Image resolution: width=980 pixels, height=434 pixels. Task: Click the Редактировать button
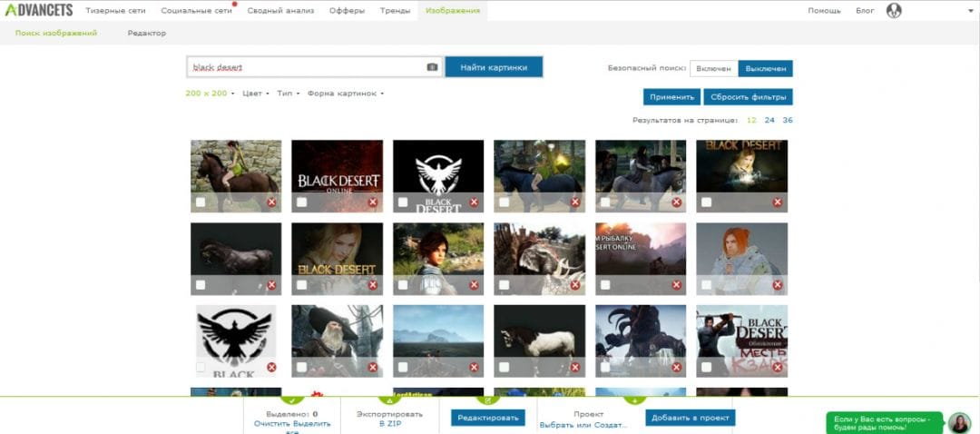coord(488,418)
